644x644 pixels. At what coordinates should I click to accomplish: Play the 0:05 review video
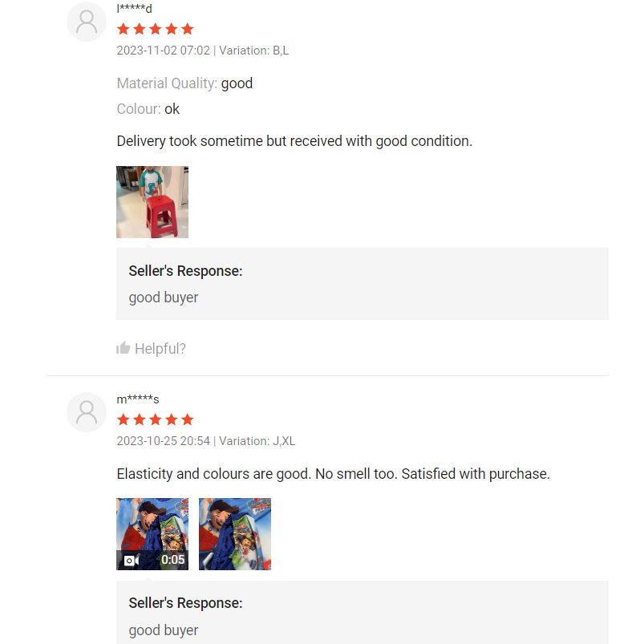click(152, 534)
